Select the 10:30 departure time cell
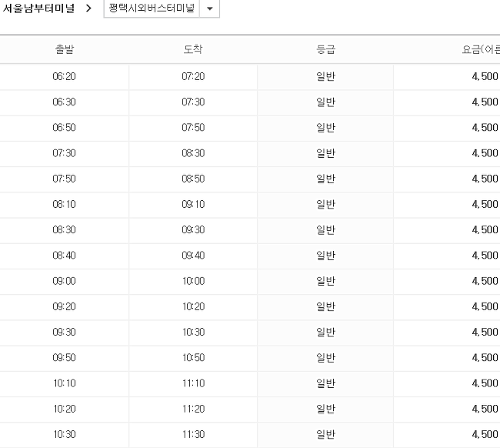Screen dimensions: 500x448 pos(65,434)
